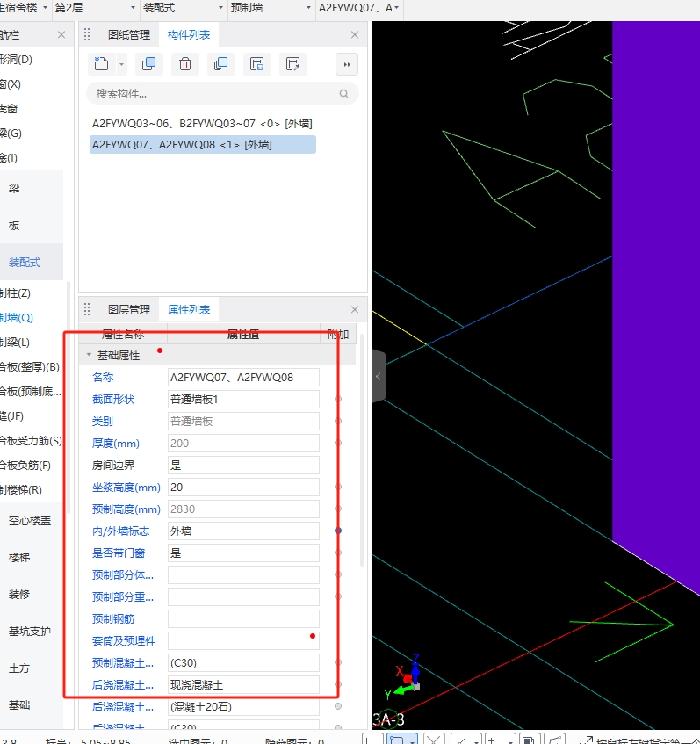Choose 制楼梯(R) in the sidebar list
This screenshot has height=744, width=700.
[21, 490]
